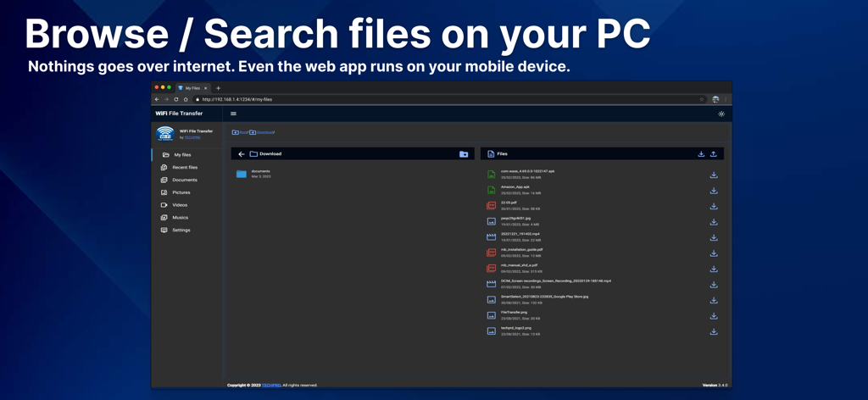Download the com.waze apk file
This screenshot has width=868, height=400.
point(714,175)
